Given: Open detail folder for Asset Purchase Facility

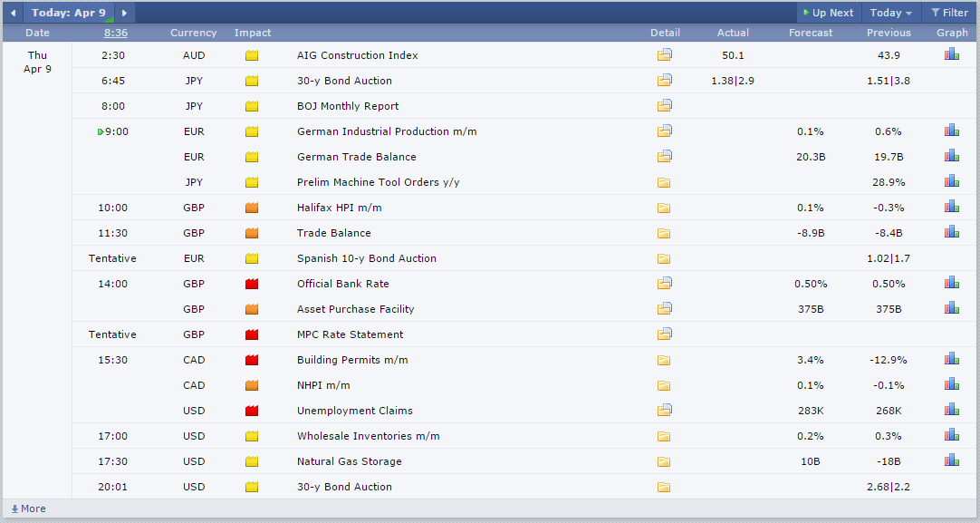Looking at the screenshot, I should point(665,309).
